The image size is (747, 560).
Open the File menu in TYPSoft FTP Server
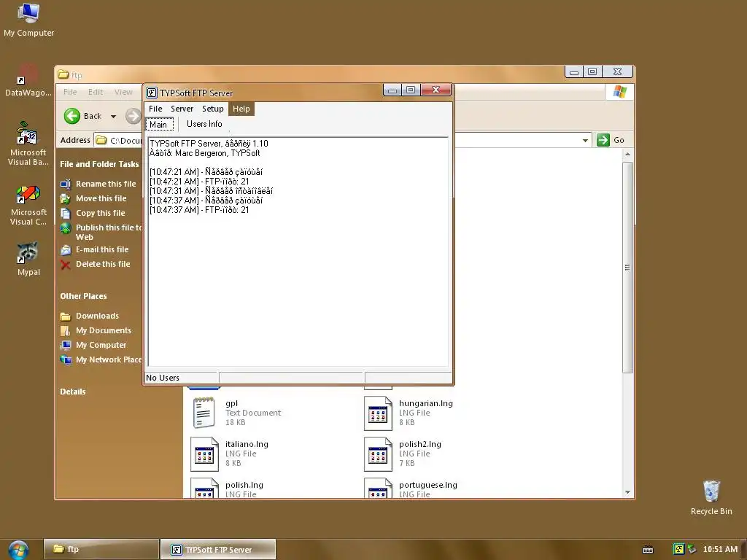coord(155,109)
